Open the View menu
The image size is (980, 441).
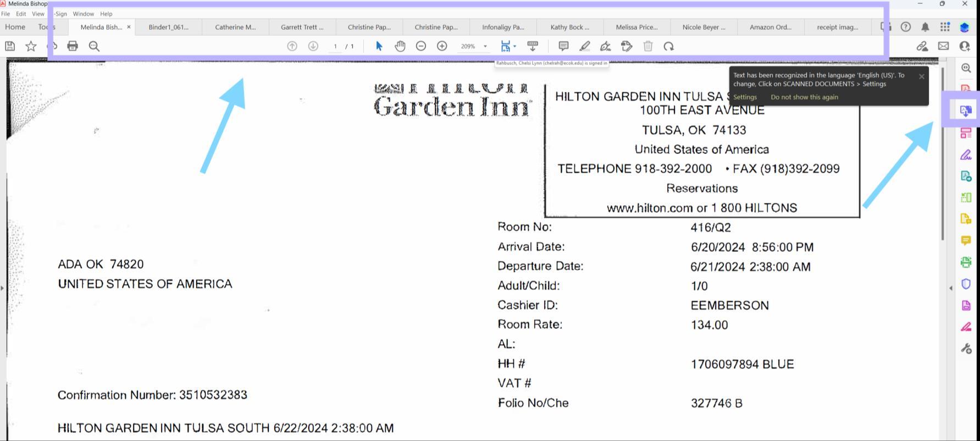pyautogui.click(x=38, y=14)
